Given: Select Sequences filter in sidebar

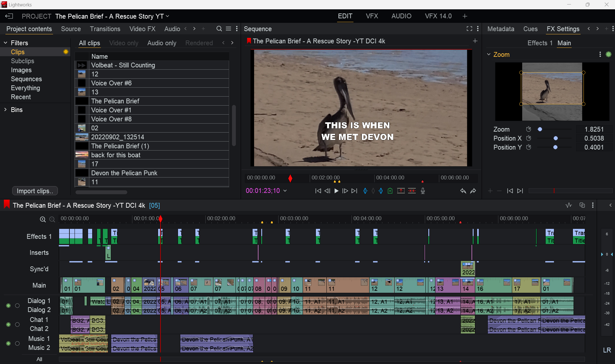Looking at the screenshot, I should click(x=26, y=79).
